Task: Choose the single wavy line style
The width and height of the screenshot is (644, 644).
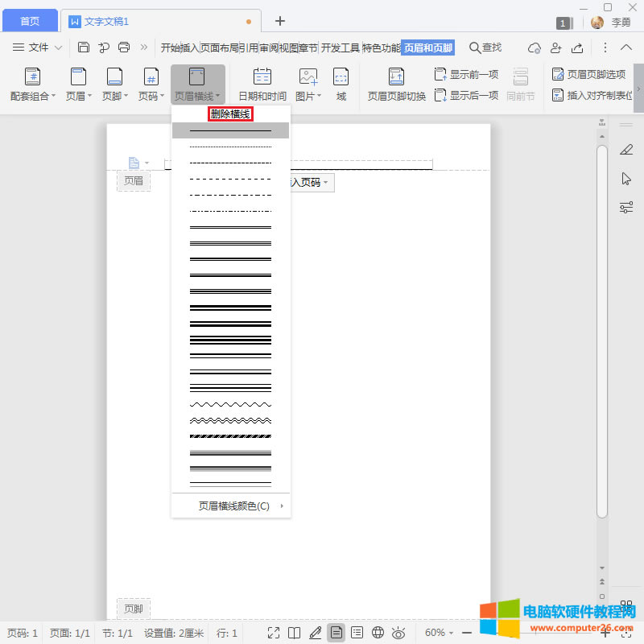Action: point(230,404)
